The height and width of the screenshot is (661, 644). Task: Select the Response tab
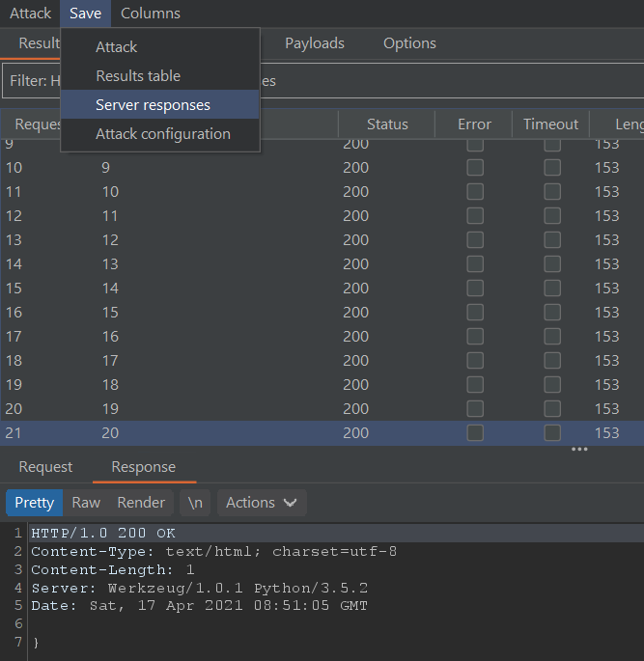pyautogui.click(x=144, y=467)
